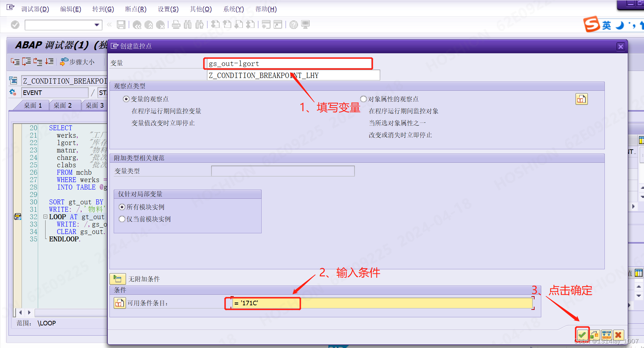Open the 帮助(H) menu
Screen dimensions: 644x348
(266, 9)
